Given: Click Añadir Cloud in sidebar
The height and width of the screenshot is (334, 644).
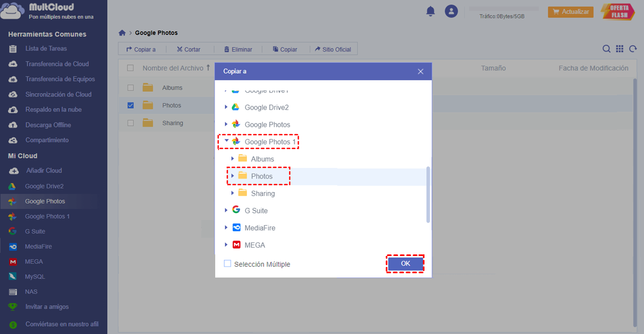Looking at the screenshot, I should pos(44,170).
